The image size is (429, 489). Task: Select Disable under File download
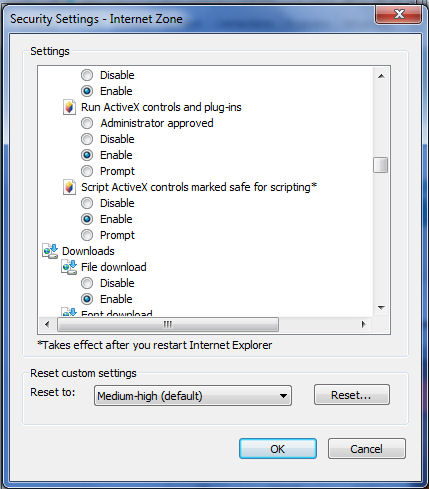coord(87,283)
